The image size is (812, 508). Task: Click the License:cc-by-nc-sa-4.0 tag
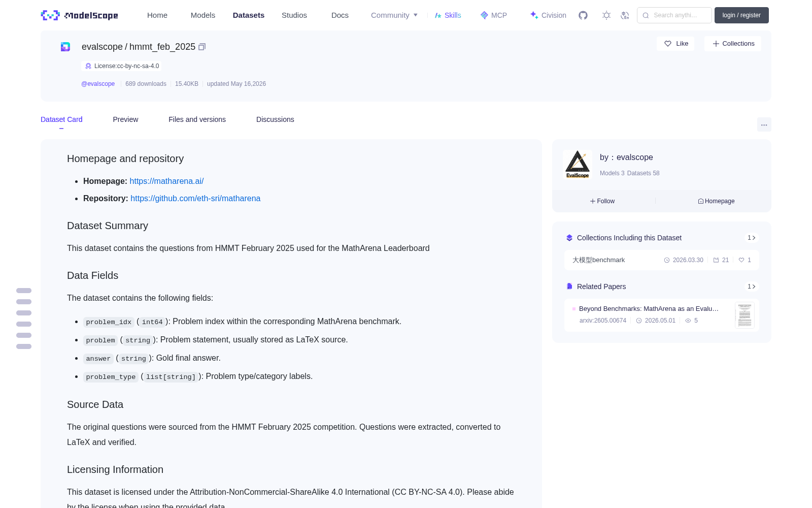tap(122, 66)
